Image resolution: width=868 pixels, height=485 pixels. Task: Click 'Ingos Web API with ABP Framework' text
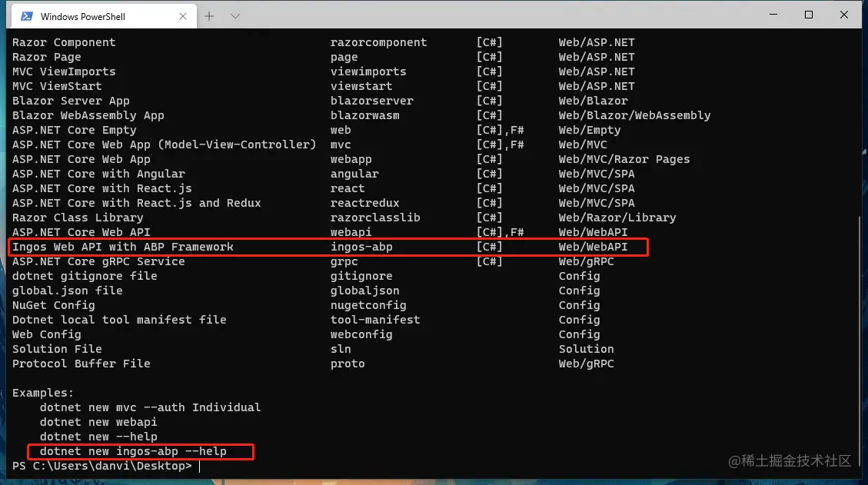pos(123,247)
